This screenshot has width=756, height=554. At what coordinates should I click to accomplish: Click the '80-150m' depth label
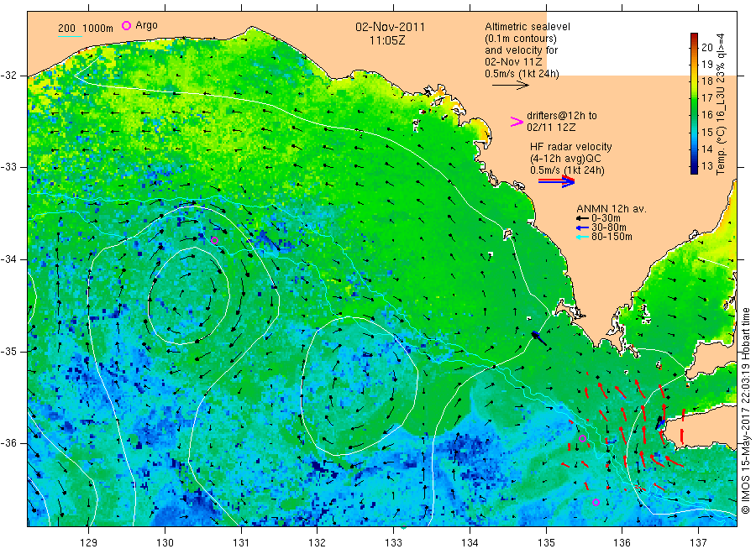click(612, 237)
